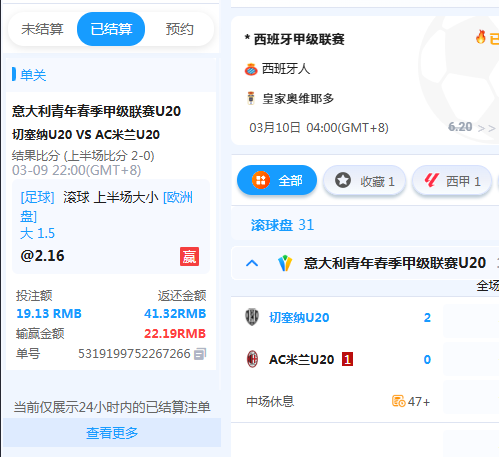
Task: Click AC Milan score 0
Action: tap(427, 359)
